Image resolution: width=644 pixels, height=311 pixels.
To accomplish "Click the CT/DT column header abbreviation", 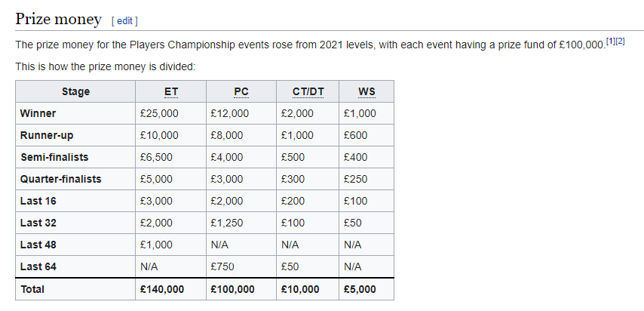I will 308,92.
